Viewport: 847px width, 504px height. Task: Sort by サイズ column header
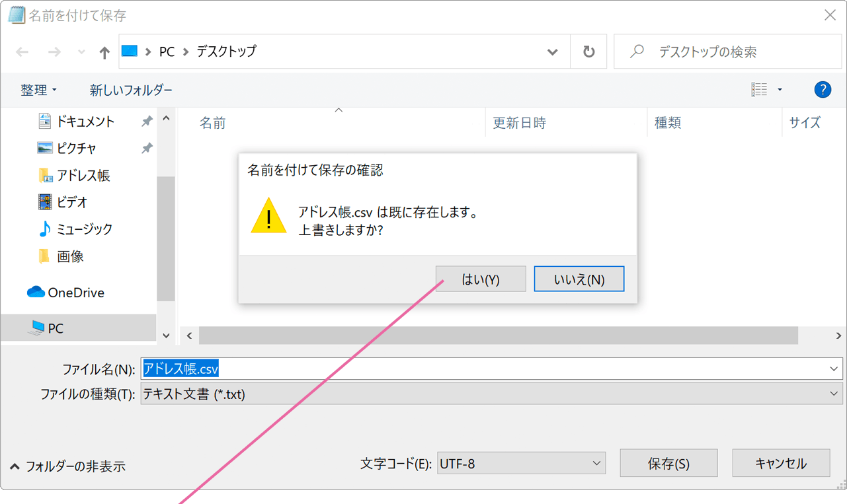[x=805, y=123]
